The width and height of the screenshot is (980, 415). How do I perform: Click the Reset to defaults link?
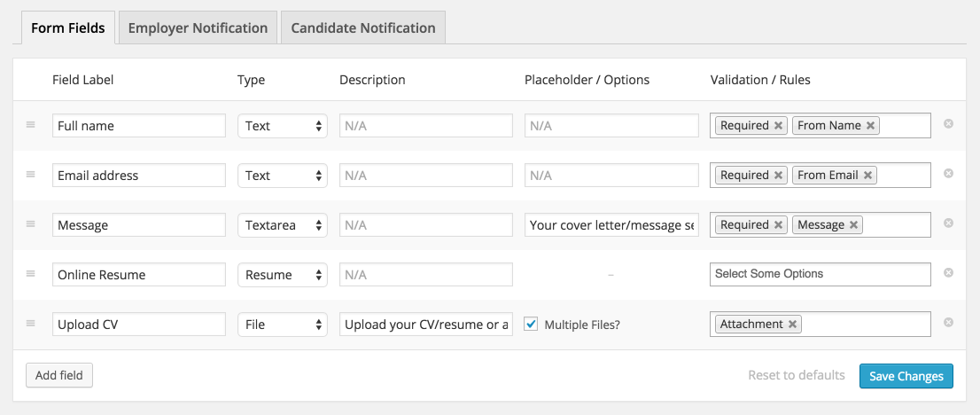(797, 375)
